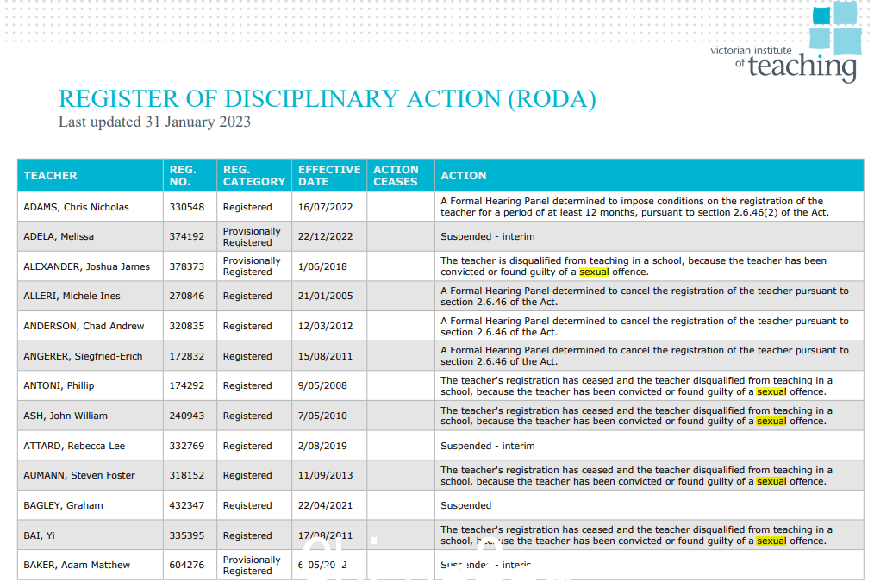Click registration number 240943

(187, 416)
